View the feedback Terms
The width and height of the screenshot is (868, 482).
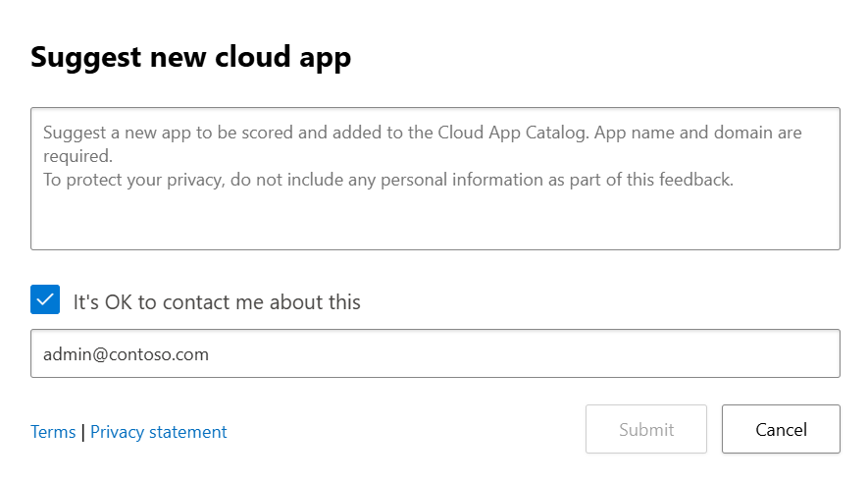(53, 432)
